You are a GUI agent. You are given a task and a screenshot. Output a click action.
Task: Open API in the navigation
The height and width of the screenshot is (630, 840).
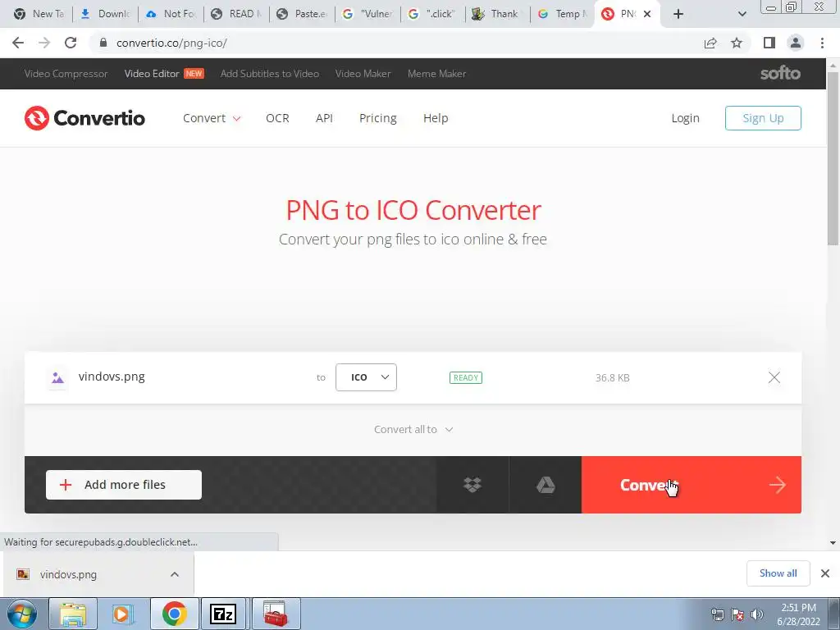click(324, 118)
